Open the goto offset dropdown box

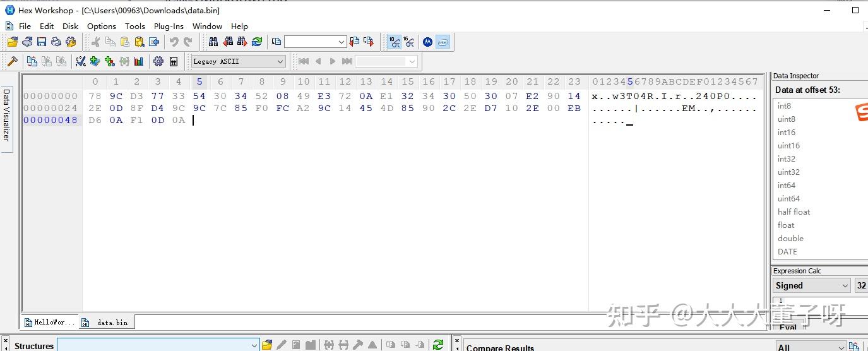(x=315, y=42)
